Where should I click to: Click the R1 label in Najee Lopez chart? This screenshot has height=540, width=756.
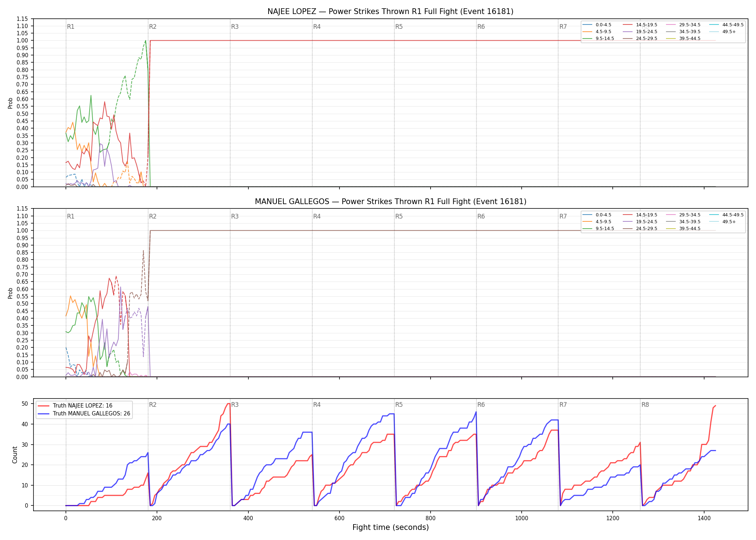pos(71,27)
